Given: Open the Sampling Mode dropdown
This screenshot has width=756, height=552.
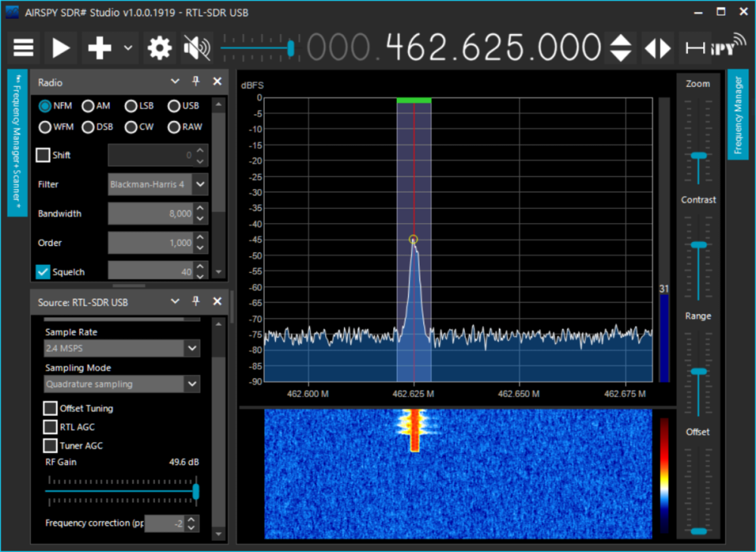Looking at the screenshot, I should click(192, 384).
